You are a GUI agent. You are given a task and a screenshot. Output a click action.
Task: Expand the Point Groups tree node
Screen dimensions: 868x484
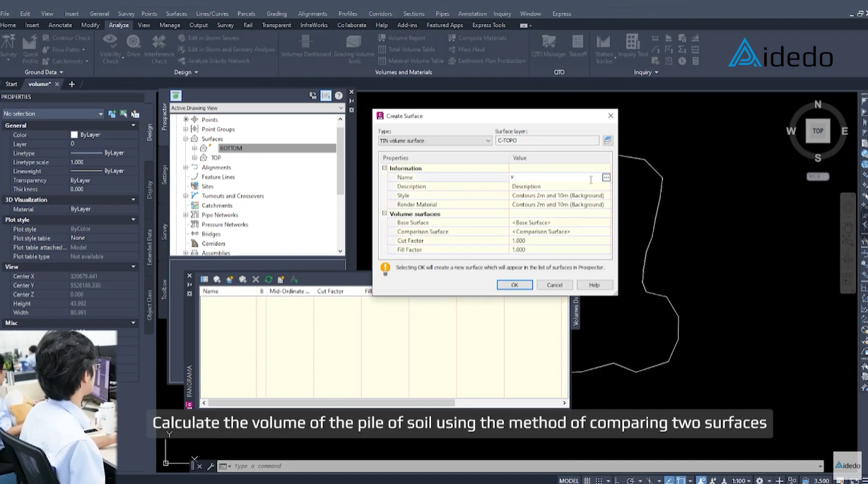coord(186,129)
